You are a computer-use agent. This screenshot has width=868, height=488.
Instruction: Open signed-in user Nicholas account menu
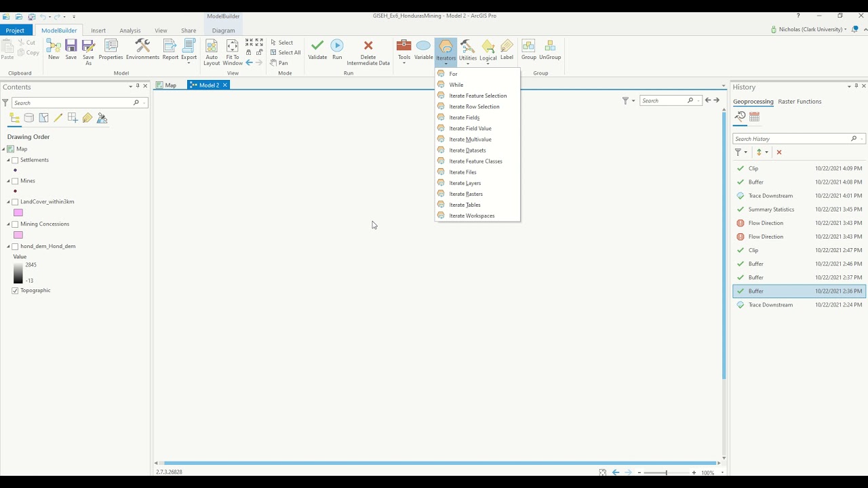click(809, 29)
